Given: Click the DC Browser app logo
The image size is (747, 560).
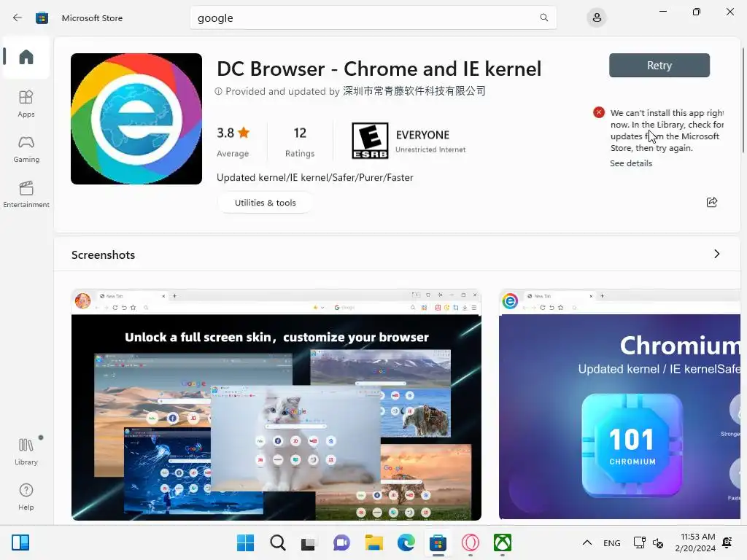Looking at the screenshot, I should point(136,119).
